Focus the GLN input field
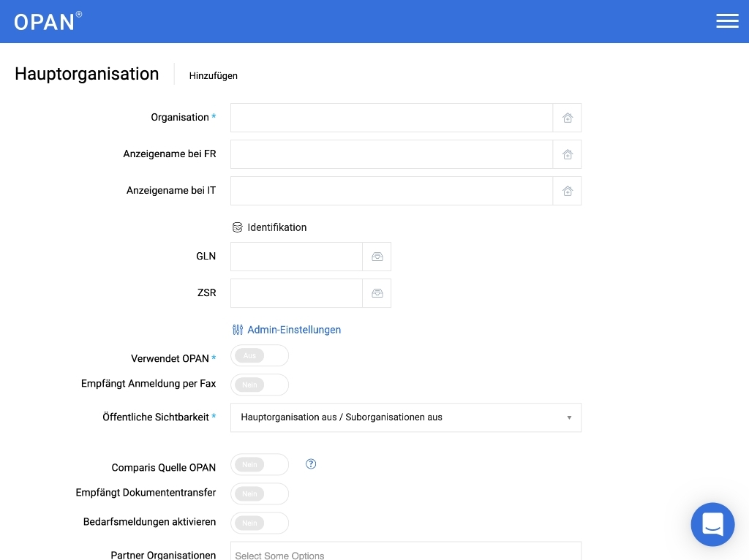Viewport: 749px width, 560px height. pyautogui.click(x=296, y=257)
